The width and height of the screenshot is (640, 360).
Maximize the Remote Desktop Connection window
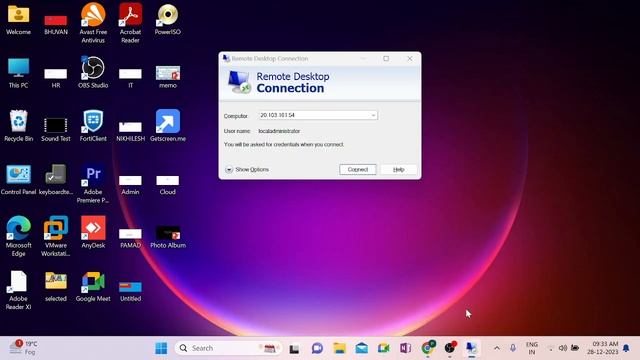[x=386, y=59]
